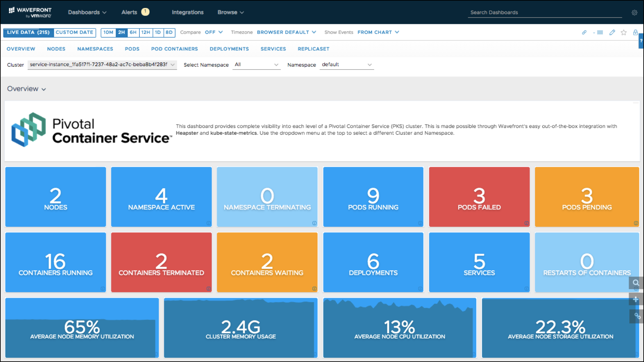Select the 2H time window

pyautogui.click(x=121, y=32)
